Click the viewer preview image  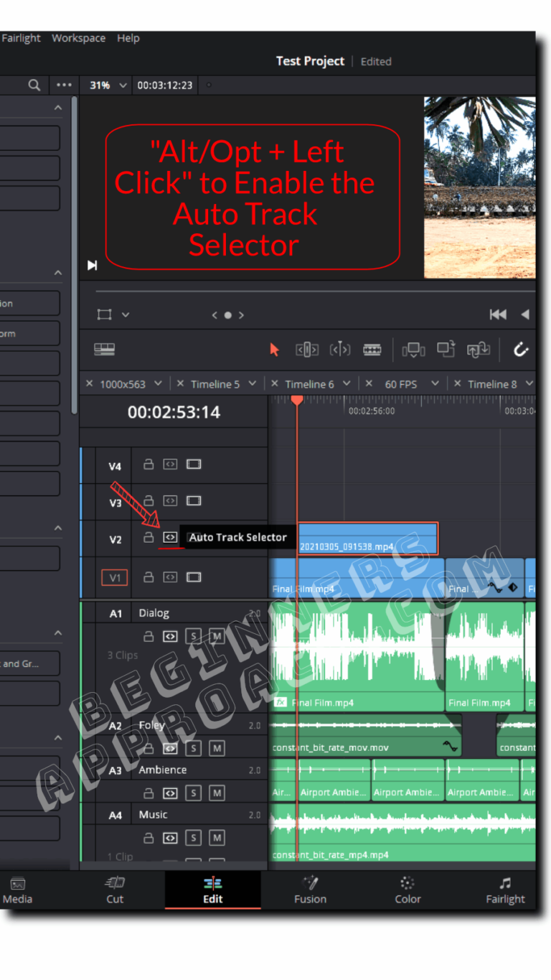click(480, 187)
